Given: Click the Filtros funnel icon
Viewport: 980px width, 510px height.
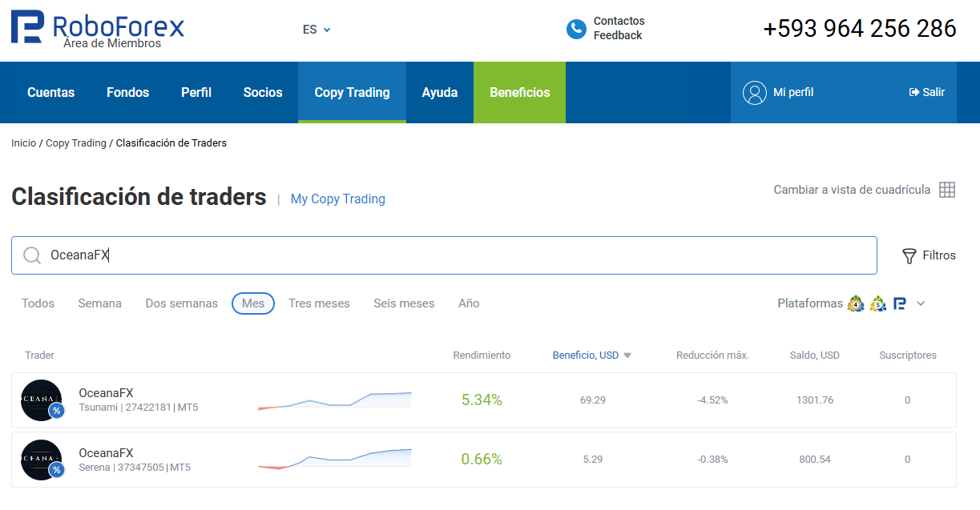Looking at the screenshot, I should coord(909,256).
